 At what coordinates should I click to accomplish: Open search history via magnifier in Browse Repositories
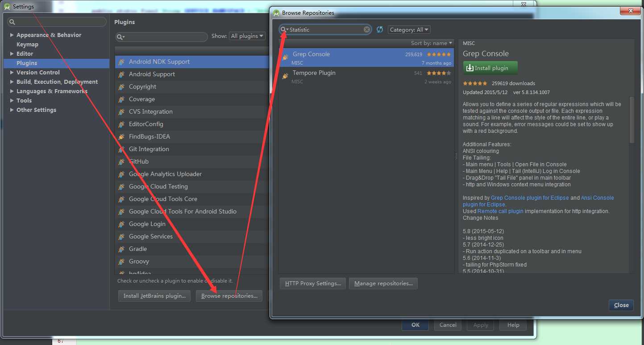coord(284,29)
